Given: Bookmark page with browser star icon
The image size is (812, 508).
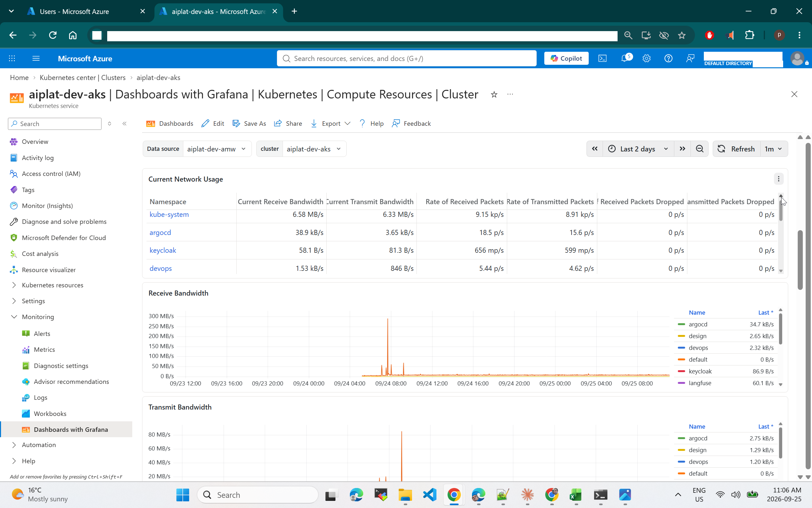Looking at the screenshot, I should (x=681, y=35).
